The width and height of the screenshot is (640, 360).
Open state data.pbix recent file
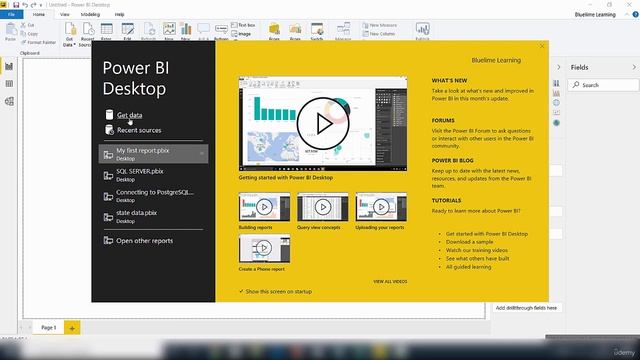tap(153, 217)
